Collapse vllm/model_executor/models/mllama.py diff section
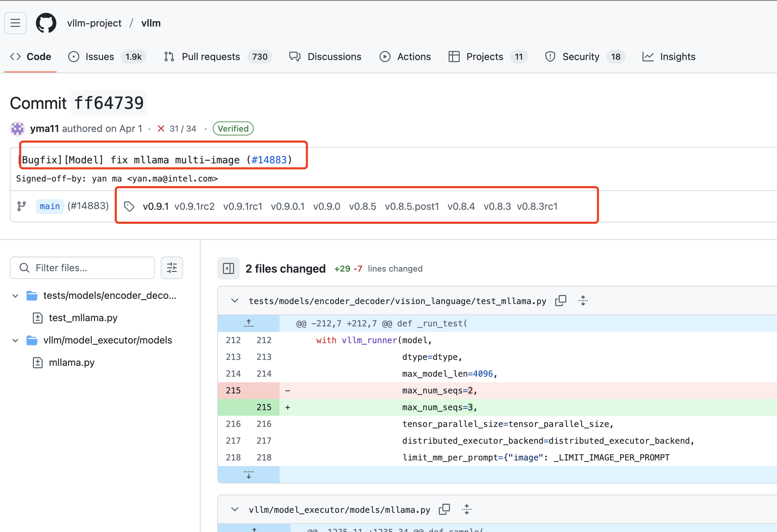This screenshot has width=777, height=532. point(235,509)
